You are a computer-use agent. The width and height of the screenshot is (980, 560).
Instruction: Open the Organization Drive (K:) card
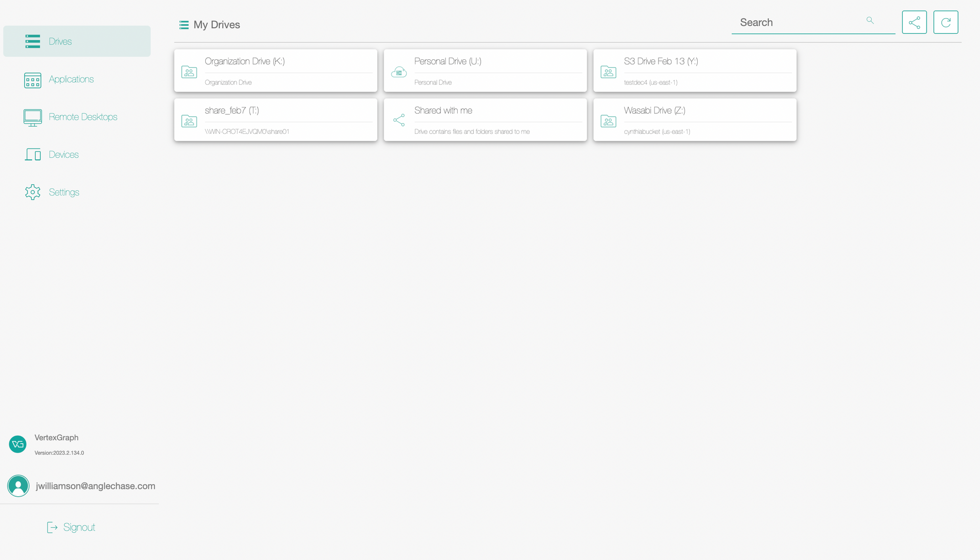[275, 70]
